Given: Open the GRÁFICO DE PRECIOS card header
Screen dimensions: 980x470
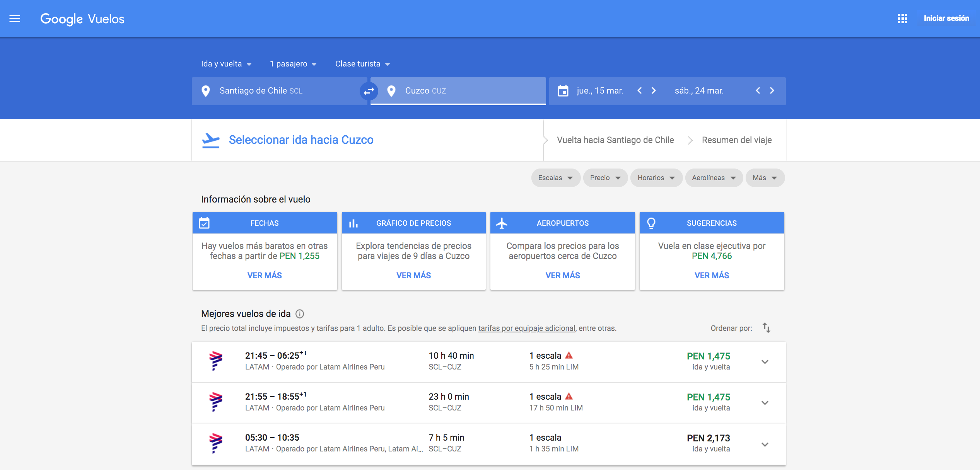Looking at the screenshot, I should tap(413, 223).
